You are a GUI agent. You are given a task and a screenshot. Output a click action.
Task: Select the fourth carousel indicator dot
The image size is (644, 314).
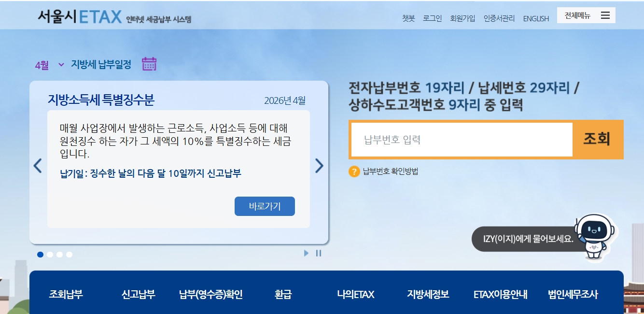point(69,255)
